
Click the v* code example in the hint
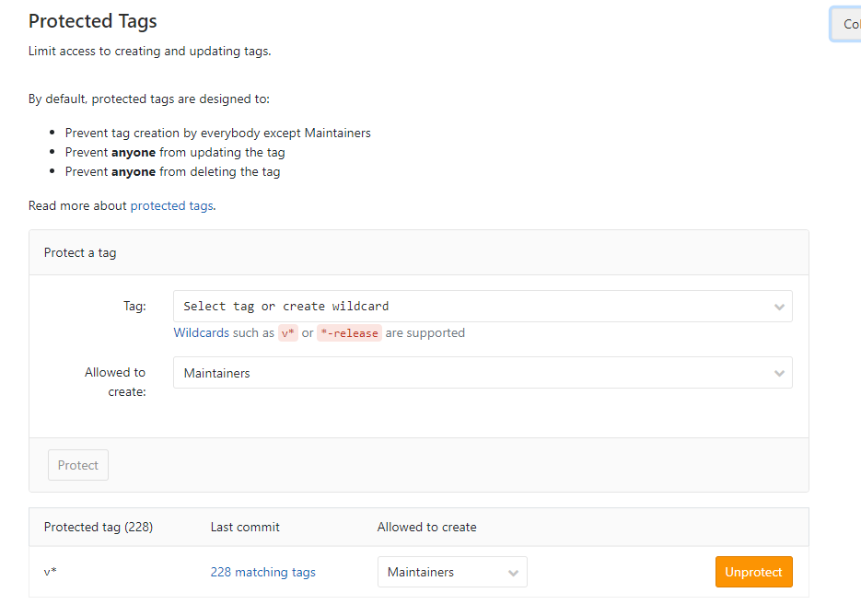tap(288, 333)
